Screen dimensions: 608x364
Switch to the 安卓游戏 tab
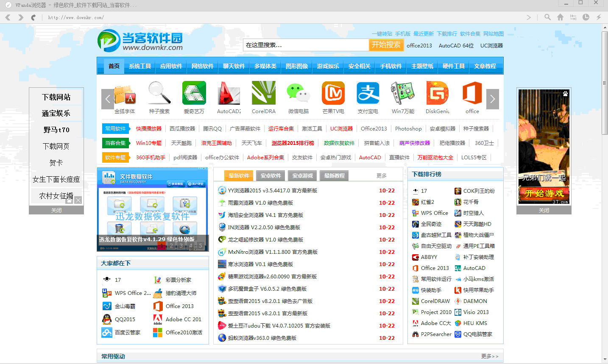(302, 175)
